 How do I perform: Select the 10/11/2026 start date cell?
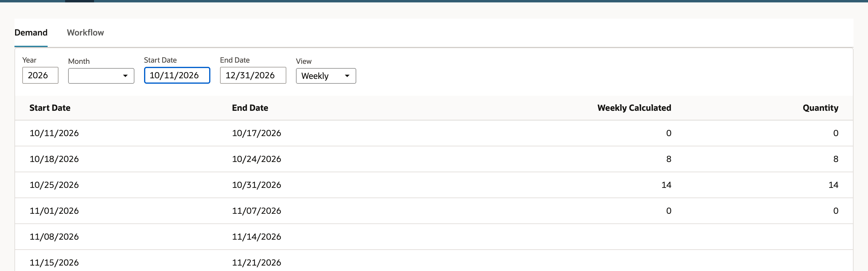(x=54, y=133)
